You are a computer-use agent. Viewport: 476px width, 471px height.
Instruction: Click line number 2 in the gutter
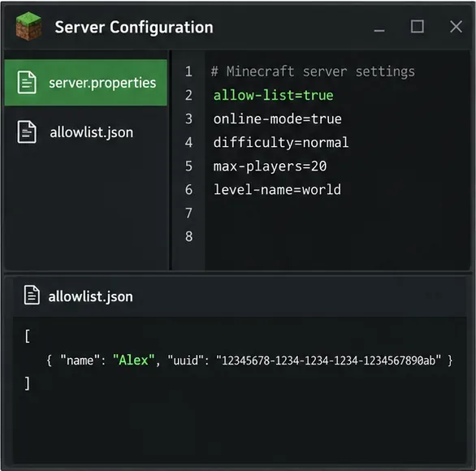coord(188,95)
